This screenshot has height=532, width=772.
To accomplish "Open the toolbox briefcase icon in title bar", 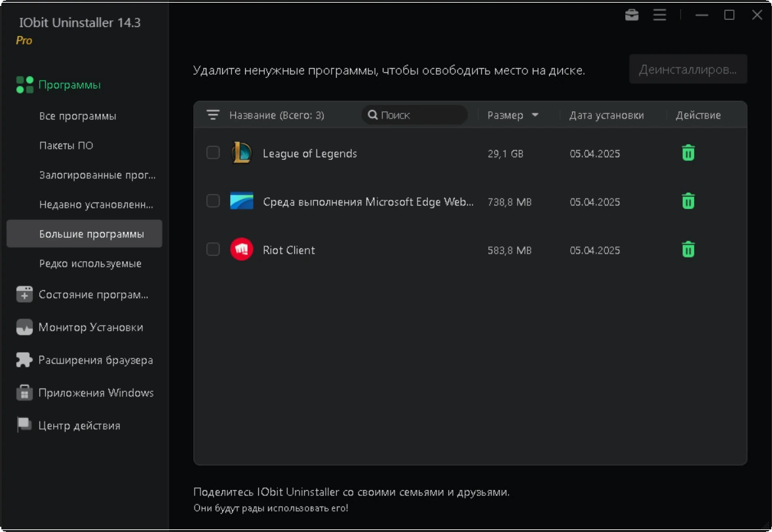I will pyautogui.click(x=632, y=15).
